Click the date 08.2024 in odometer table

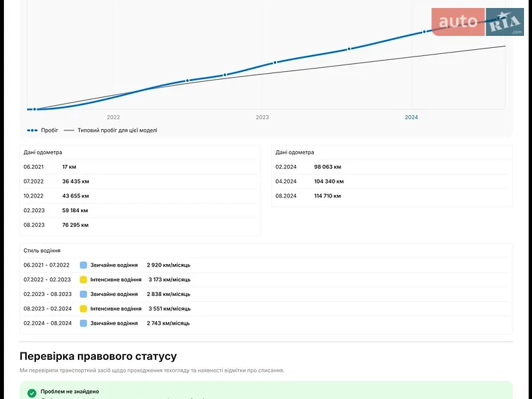click(286, 196)
